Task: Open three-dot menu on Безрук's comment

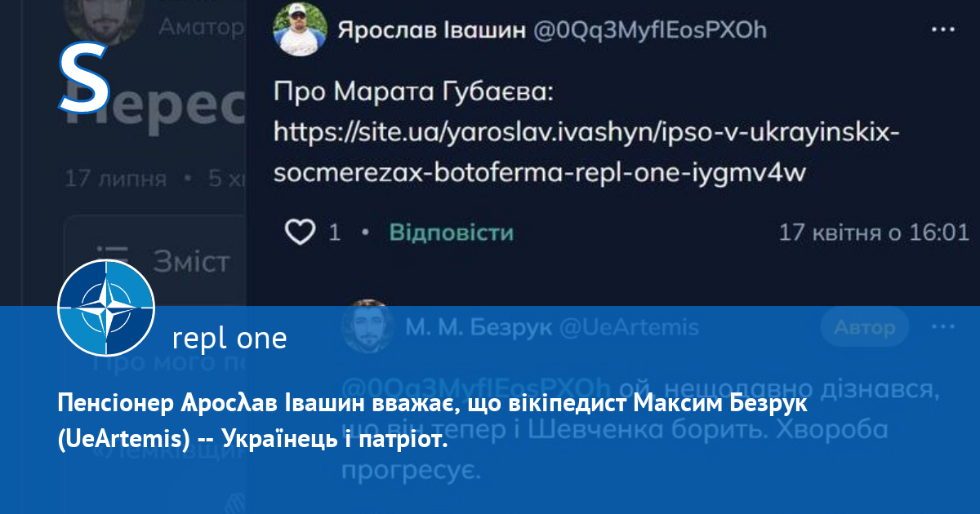Action: pos(943,327)
